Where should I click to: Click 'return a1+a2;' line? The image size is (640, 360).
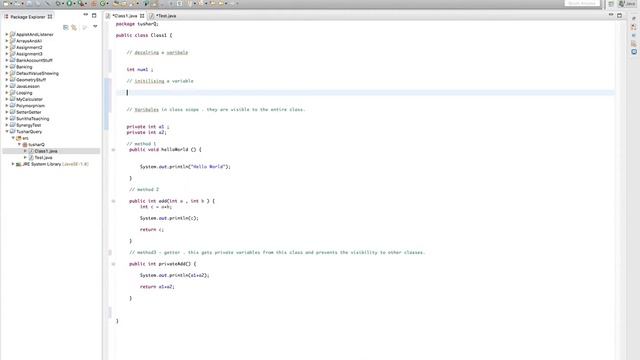[x=157, y=287]
